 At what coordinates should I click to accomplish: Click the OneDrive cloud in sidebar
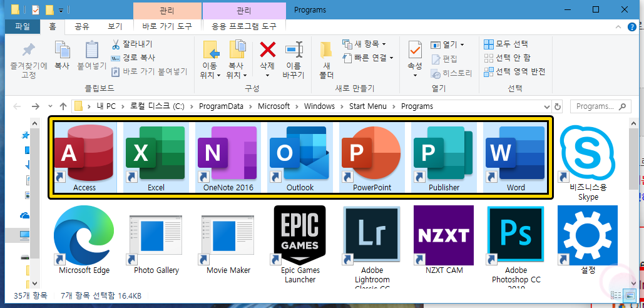(26, 215)
